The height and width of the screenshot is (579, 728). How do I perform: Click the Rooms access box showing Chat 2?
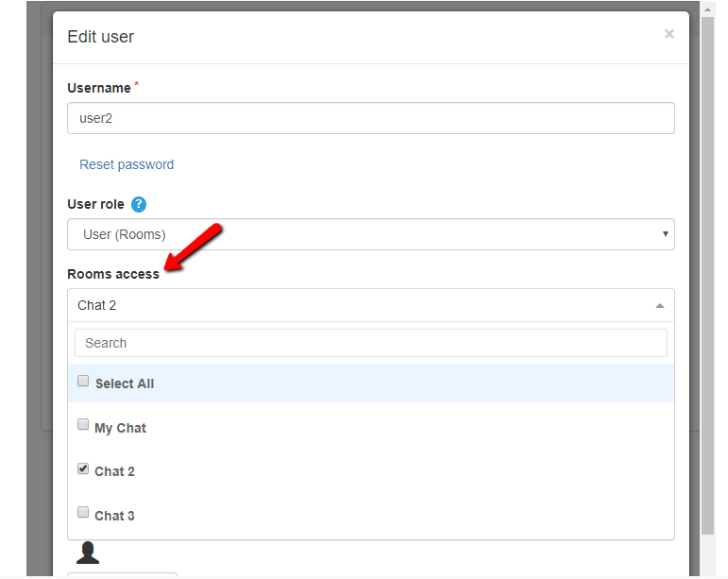(359, 305)
